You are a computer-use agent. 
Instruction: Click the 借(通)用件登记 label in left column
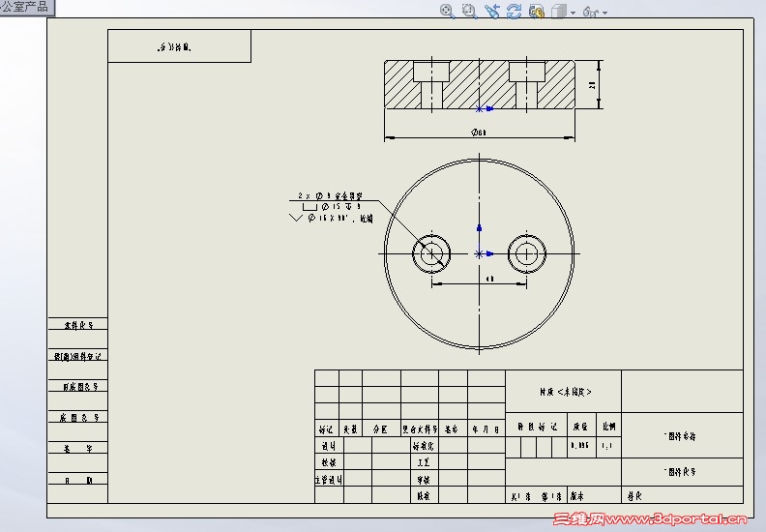(77, 356)
